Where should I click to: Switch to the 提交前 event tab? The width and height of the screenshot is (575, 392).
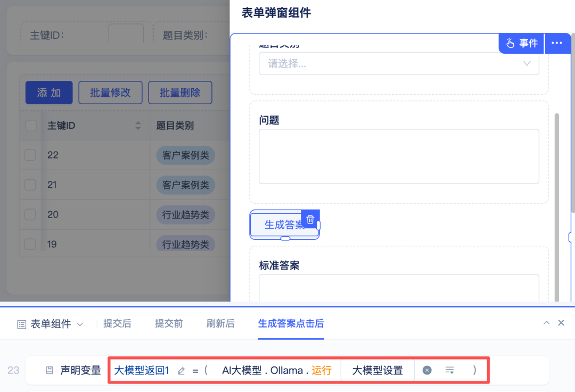coord(169,323)
